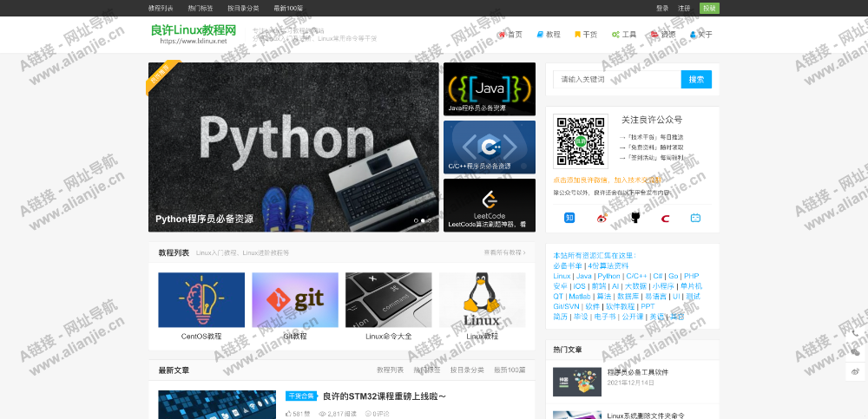This screenshot has height=419, width=868.
Task: Click the floating WeChat icon
Action: click(856, 351)
